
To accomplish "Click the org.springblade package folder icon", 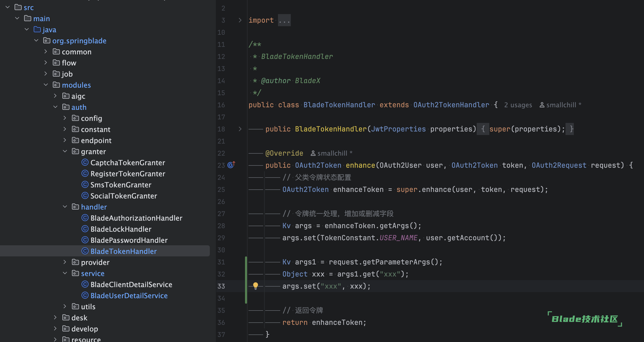I will [x=47, y=41].
